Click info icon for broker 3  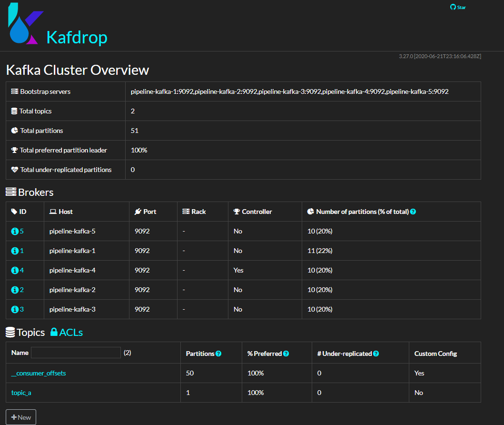pyautogui.click(x=15, y=310)
